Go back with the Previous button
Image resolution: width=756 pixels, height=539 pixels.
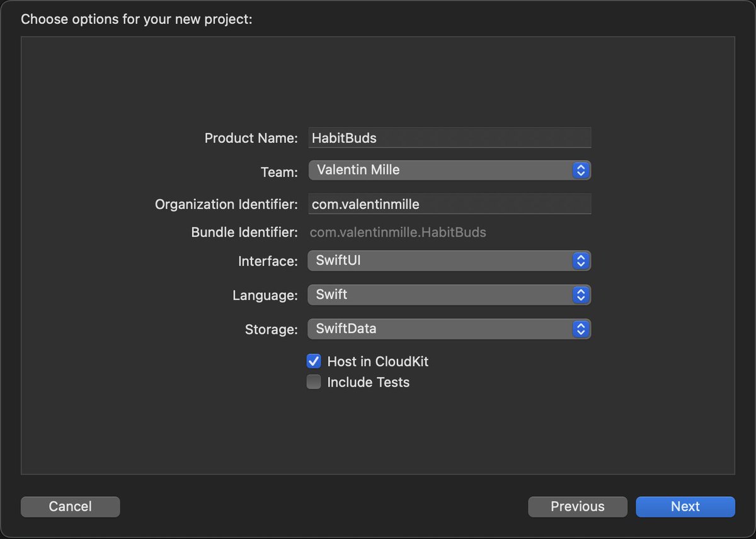[x=578, y=506]
